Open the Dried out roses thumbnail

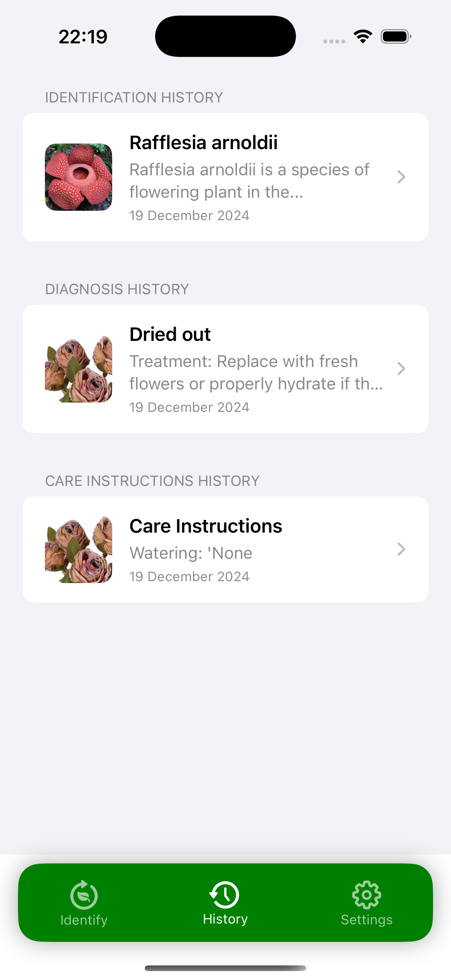79,369
